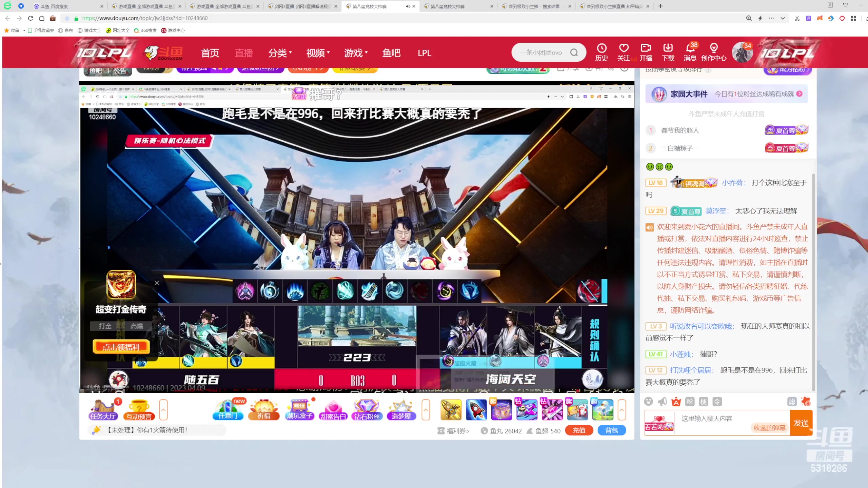
Task: Go to 首页 in nav bar
Action: point(210,53)
